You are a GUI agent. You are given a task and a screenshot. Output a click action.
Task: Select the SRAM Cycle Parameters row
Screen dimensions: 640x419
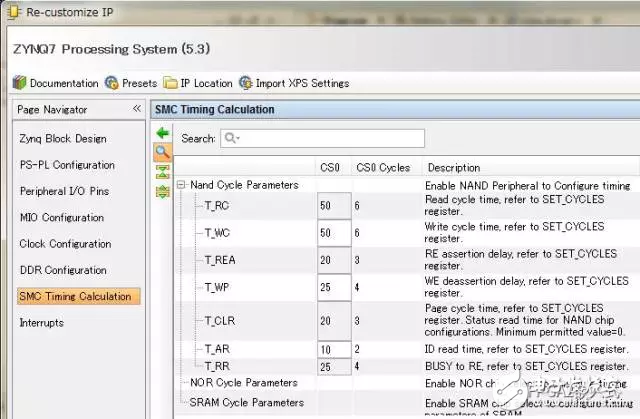247,402
